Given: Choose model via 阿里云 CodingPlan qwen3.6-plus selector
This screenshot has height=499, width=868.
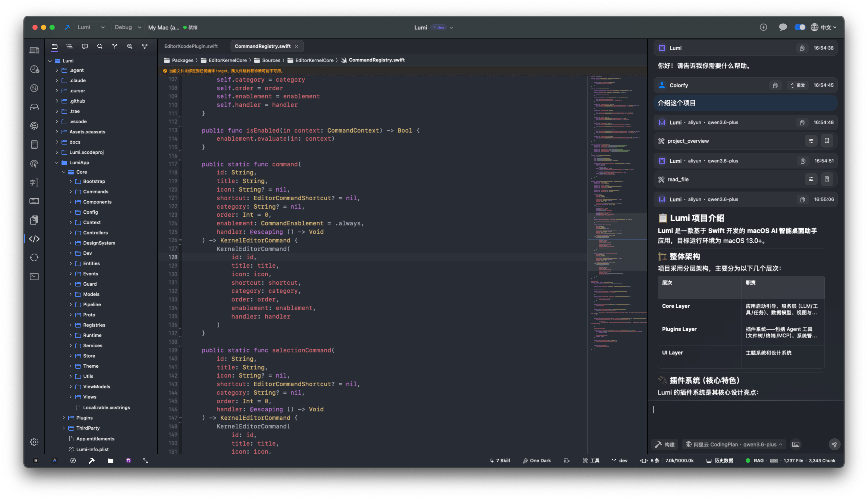Looking at the screenshot, I should [x=733, y=444].
